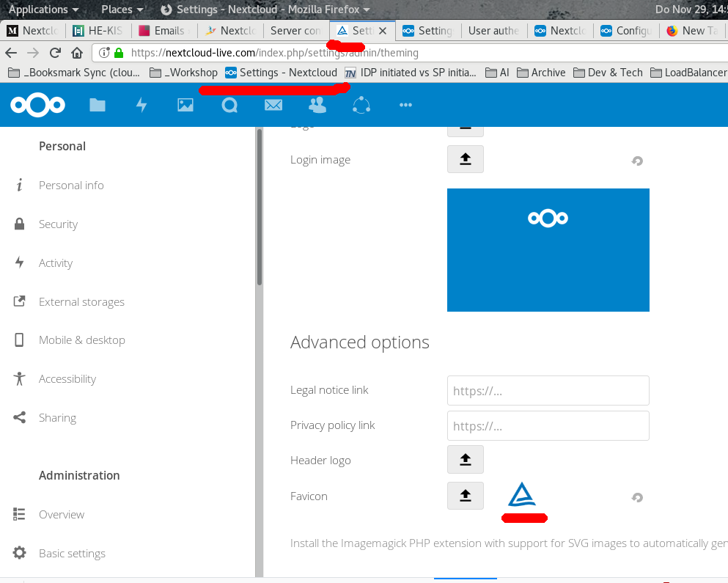728x583 pixels.
Task: Show more apps via three-dots icon
Action: tap(405, 105)
